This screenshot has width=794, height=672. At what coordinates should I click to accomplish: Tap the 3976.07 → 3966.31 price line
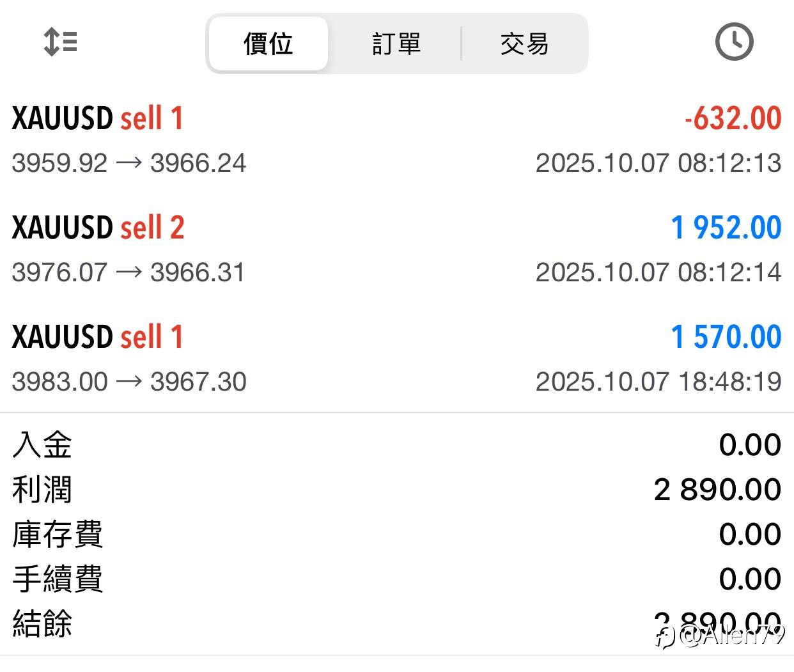[x=128, y=272]
